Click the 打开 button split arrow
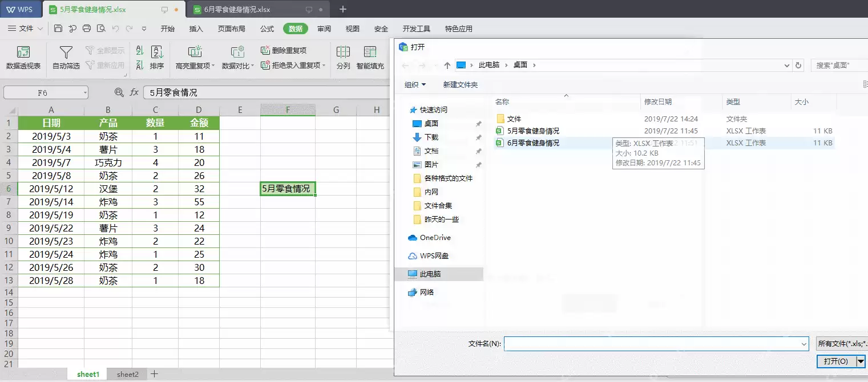 861,361
